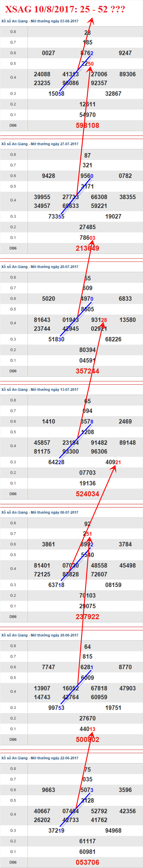Image resolution: width=143 pixels, height=868 pixels.
Task: Choose the G.6 number 3784
Action: click(125, 544)
